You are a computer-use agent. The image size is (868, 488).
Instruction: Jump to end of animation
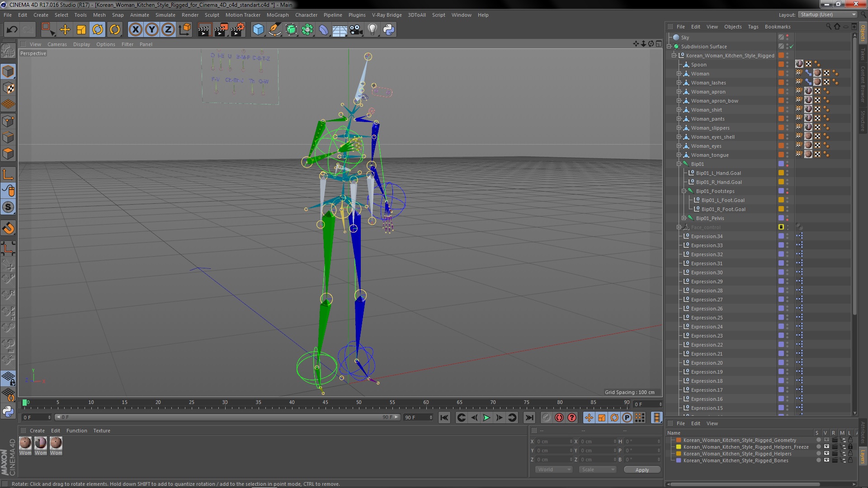tap(529, 418)
